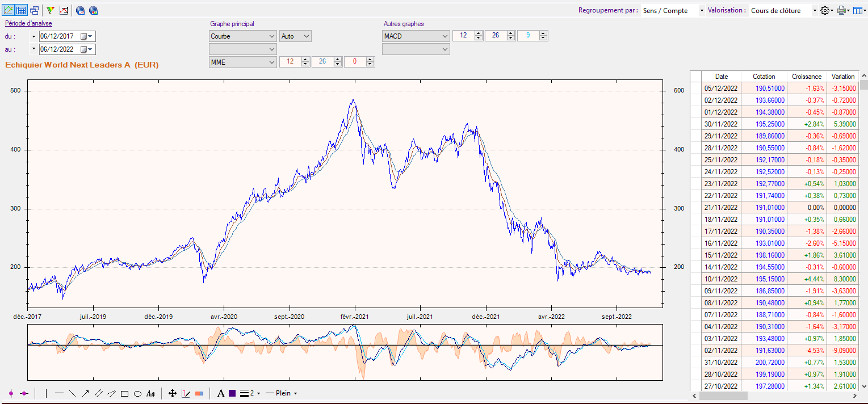This screenshot has height=404, width=868.
Task: Open the Regroupement par Sens / Compte dropdown
Action: click(x=673, y=10)
